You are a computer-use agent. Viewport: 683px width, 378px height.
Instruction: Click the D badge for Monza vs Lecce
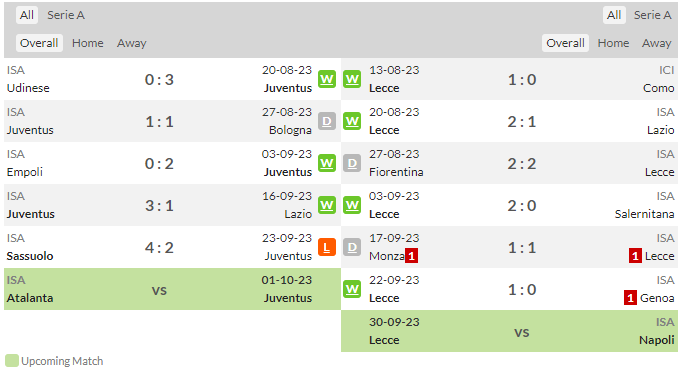[352, 247]
